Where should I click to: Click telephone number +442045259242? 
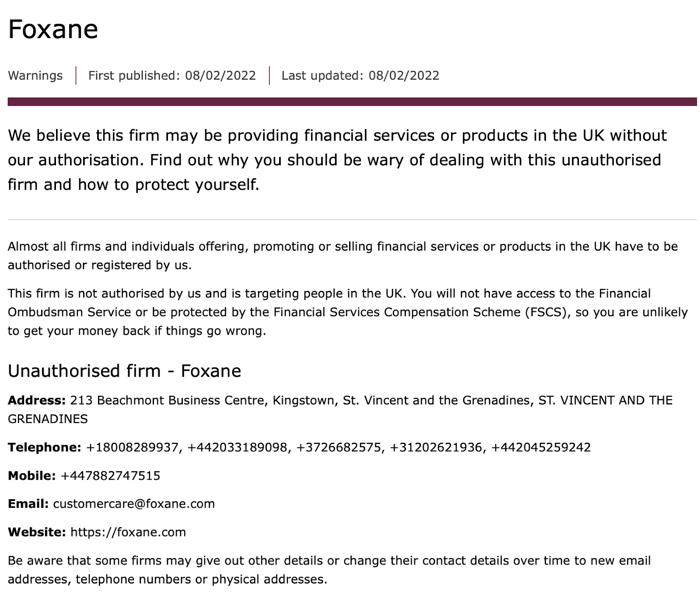[x=541, y=447]
